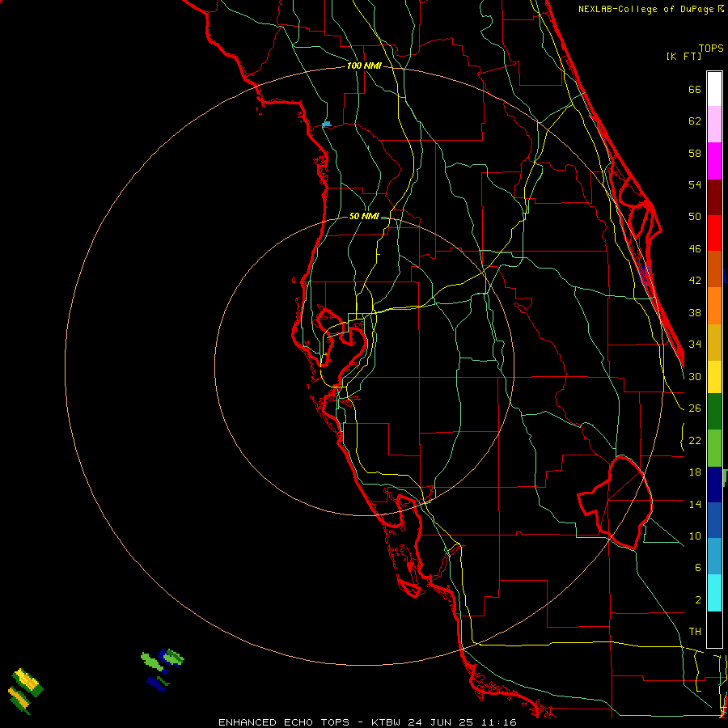Click the light green offshore echo cell

[x=151, y=662]
